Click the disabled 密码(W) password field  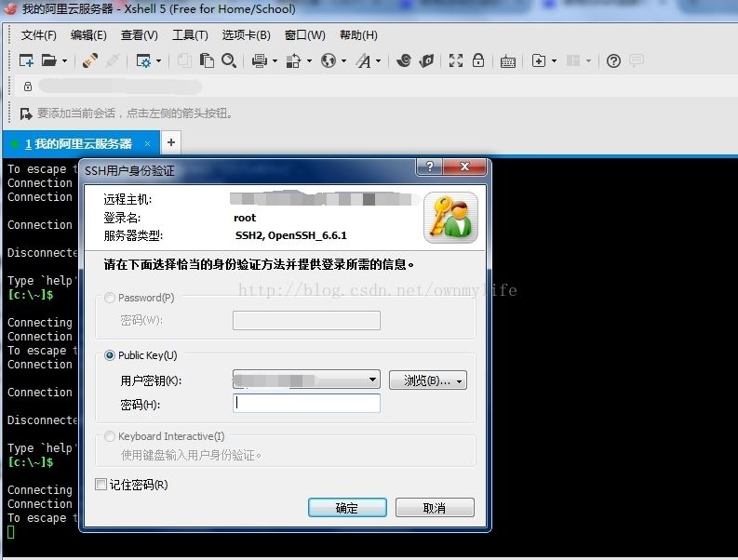click(306, 321)
